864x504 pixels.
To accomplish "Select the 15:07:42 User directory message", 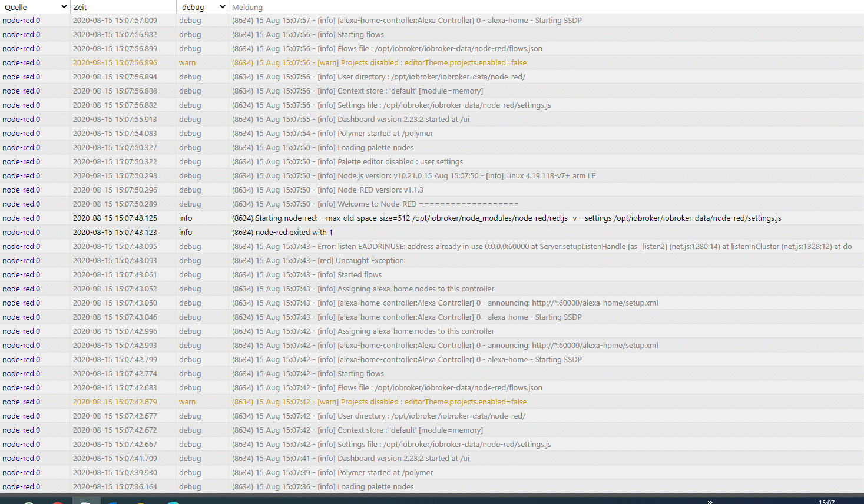I will click(x=379, y=416).
